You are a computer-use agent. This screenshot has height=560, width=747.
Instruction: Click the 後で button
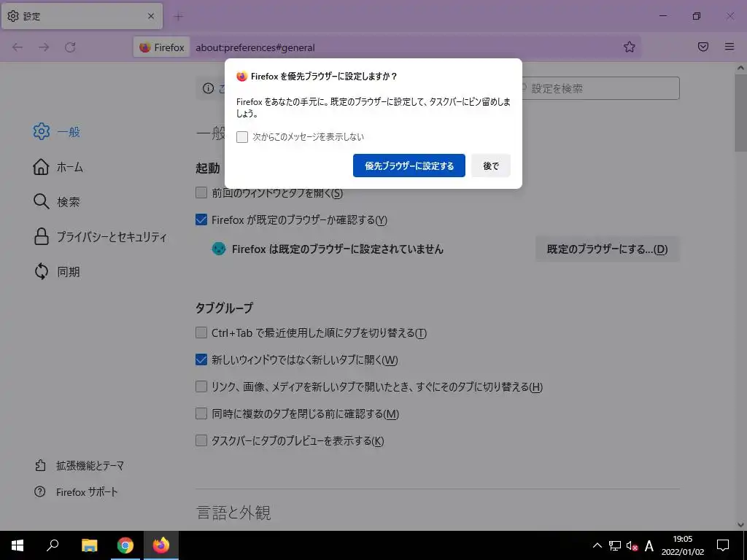[x=491, y=166]
